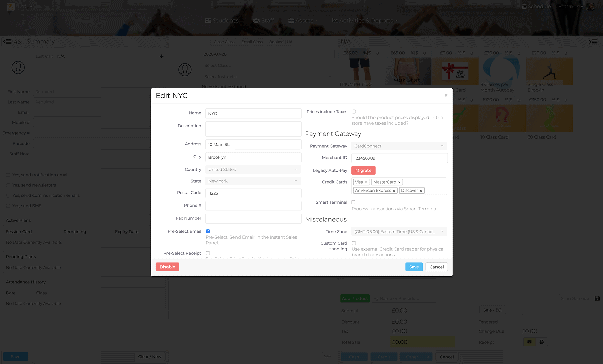Enable Smart Terminal transaction processing
The width and height of the screenshot is (603, 364).
[353, 202]
